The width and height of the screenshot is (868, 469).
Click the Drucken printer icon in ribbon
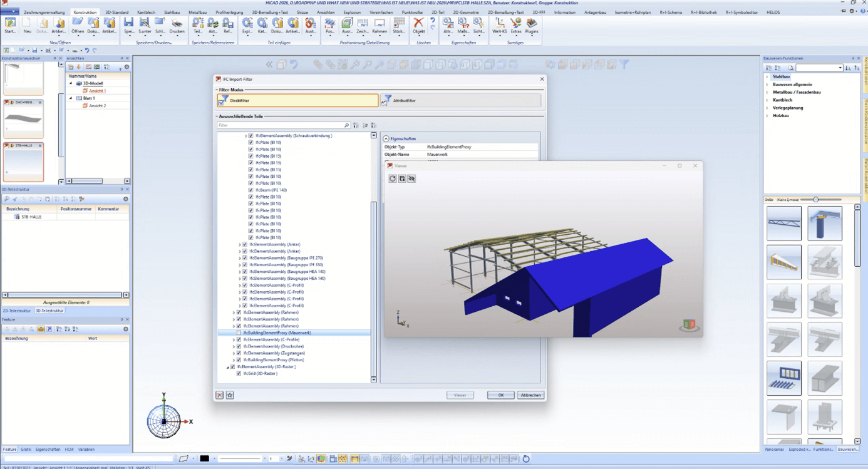(x=177, y=26)
